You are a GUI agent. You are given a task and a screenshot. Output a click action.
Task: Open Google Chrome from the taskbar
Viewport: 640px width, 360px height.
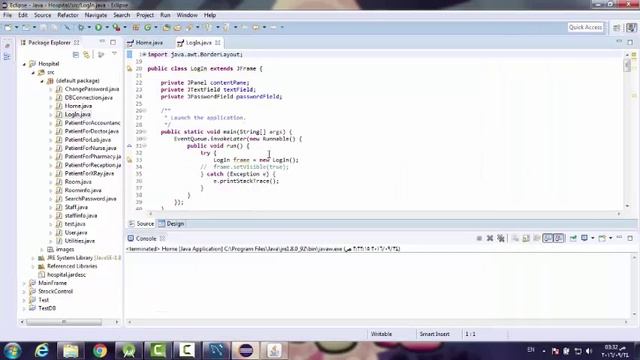(100, 350)
